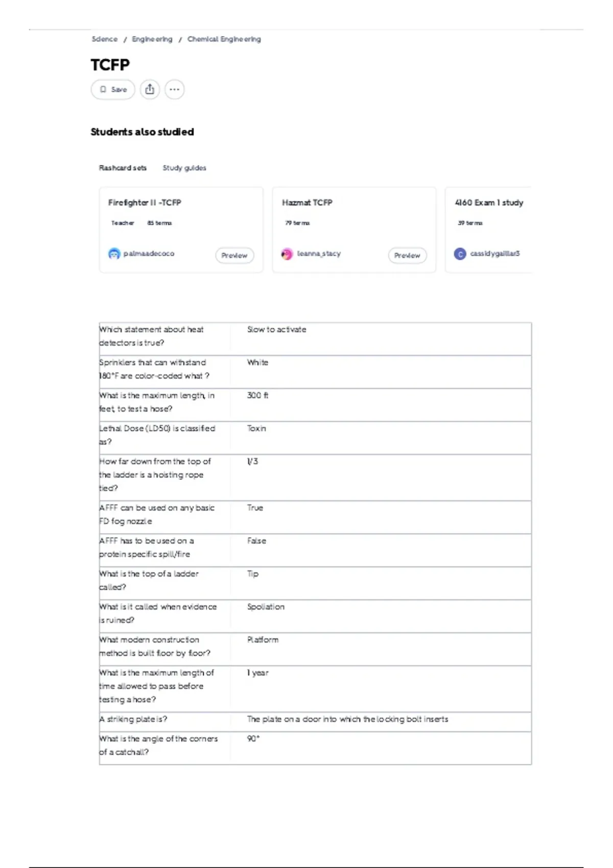The image size is (613, 868).
Task: Open the three-dot more options menu
Action: point(174,89)
